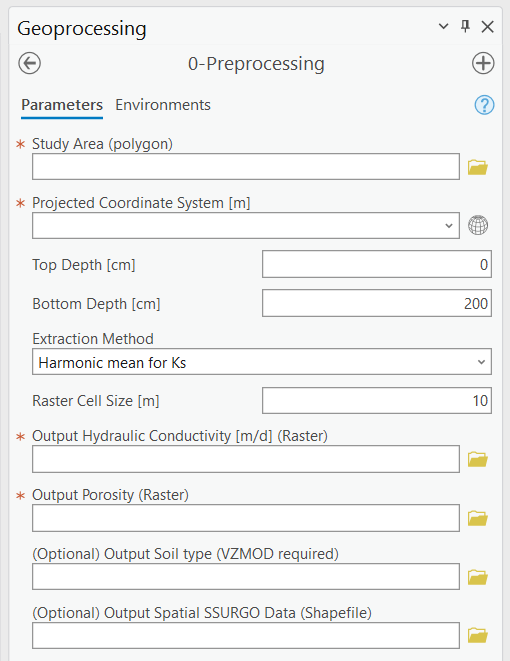Click the Top Depth [cm] field
Viewport: 510px width, 661px height.
[x=377, y=264]
